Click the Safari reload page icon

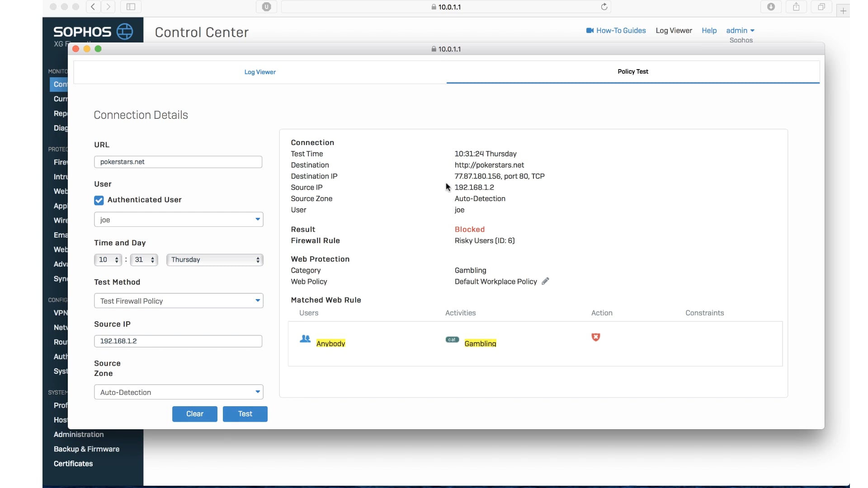[604, 7]
